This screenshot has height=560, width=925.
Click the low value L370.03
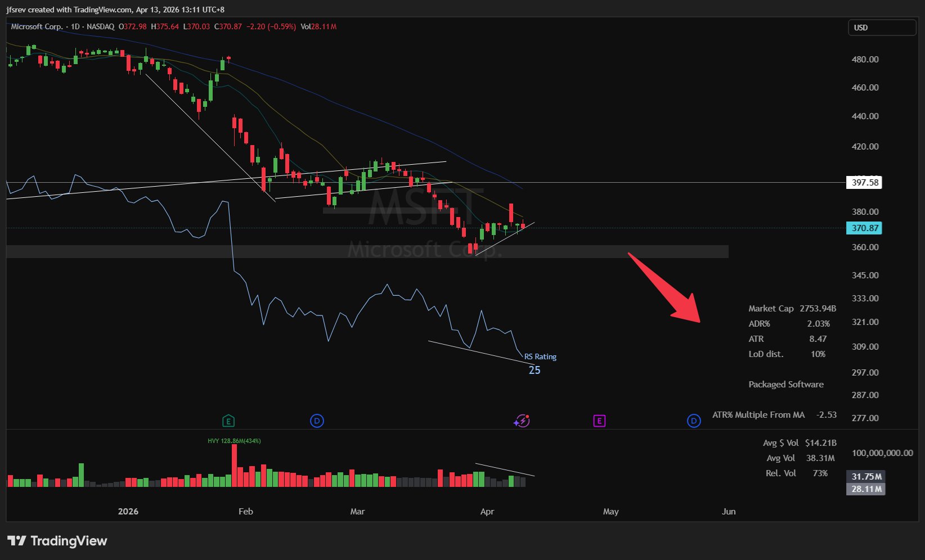[196, 26]
